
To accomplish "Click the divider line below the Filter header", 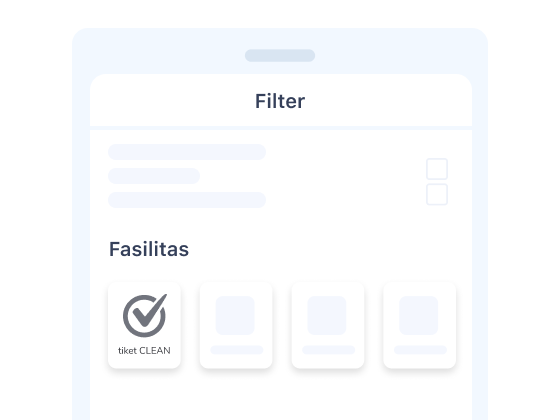I will pyautogui.click(x=281, y=128).
